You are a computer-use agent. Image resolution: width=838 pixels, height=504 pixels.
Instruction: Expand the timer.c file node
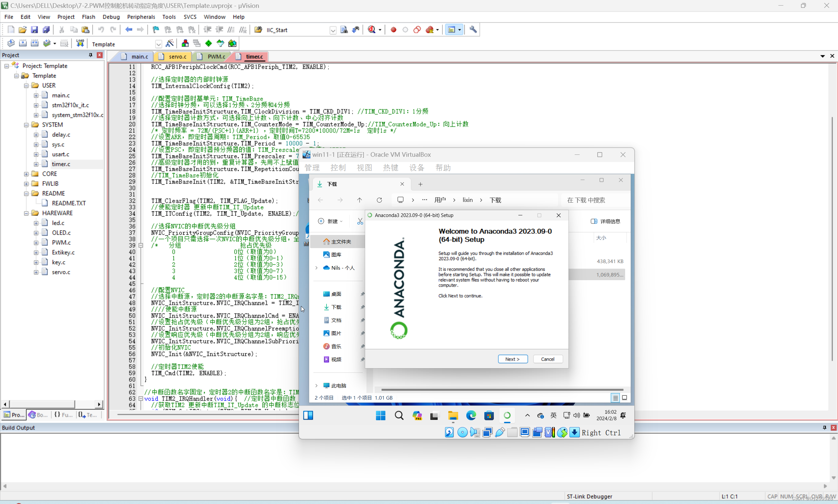[x=36, y=164]
